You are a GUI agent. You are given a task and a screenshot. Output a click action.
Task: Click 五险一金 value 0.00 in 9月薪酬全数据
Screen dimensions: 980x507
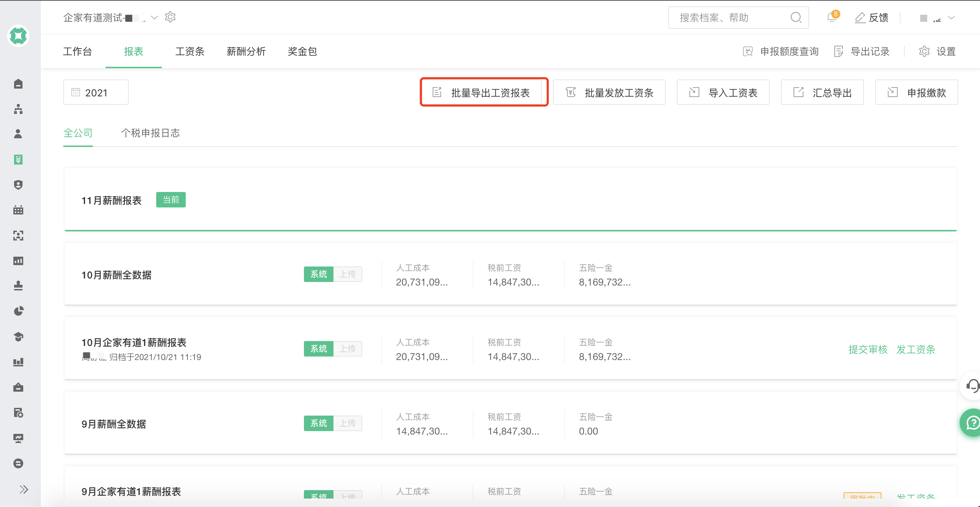click(588, 431)
